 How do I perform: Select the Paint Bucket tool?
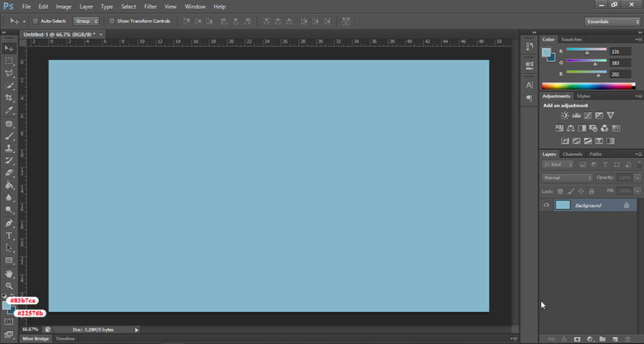tap(9, 186)
